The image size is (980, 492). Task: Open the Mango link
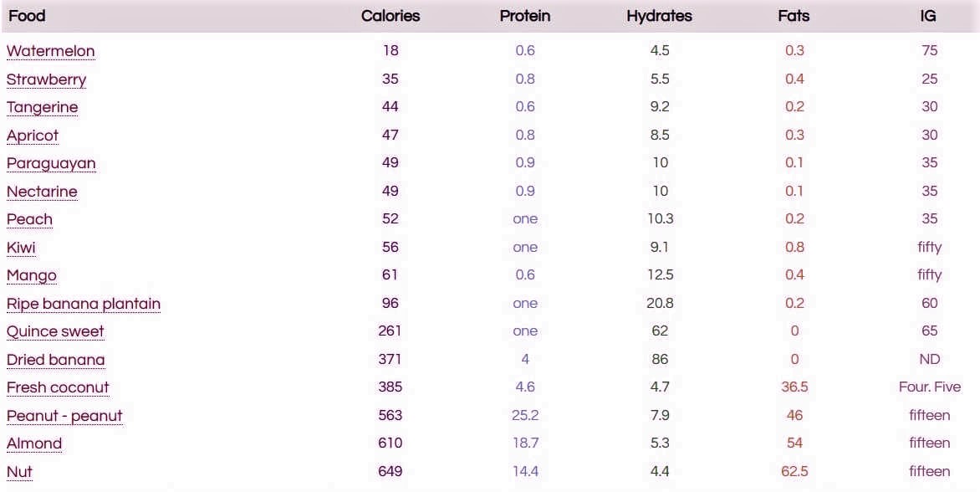tap(31, 275)
